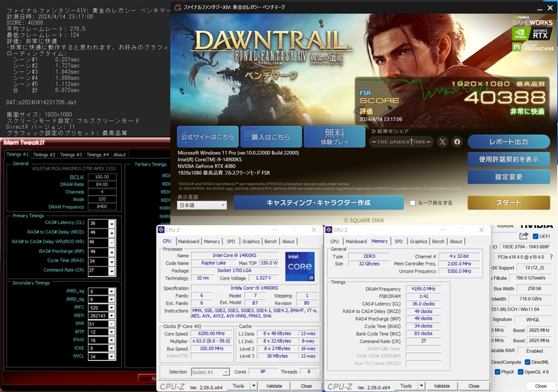Toggle the PhysX checkbox

point(498,372)
